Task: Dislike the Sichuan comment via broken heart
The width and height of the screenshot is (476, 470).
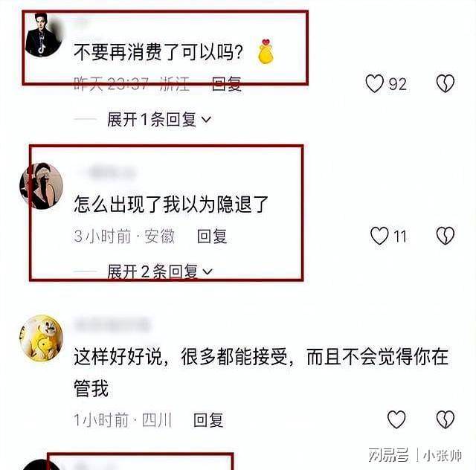Action: click(x=445, y=419)
